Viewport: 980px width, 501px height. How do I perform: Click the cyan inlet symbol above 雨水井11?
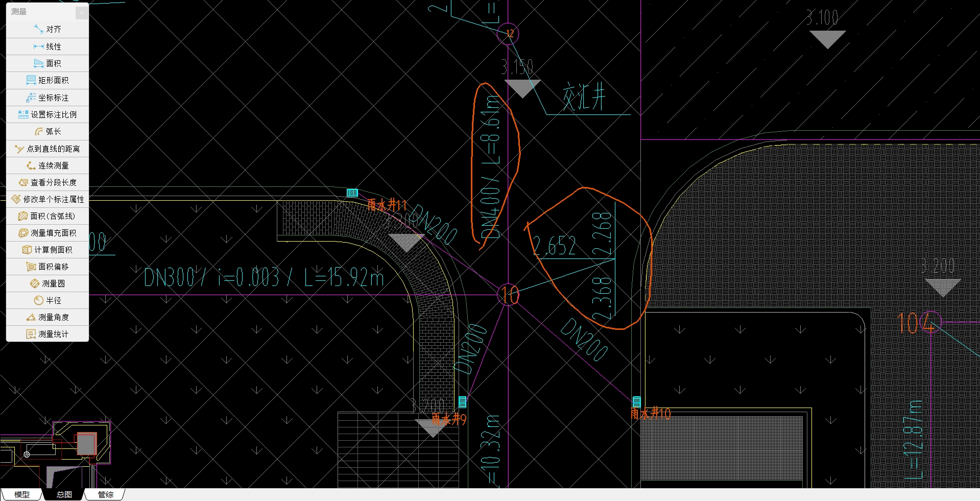352,193
